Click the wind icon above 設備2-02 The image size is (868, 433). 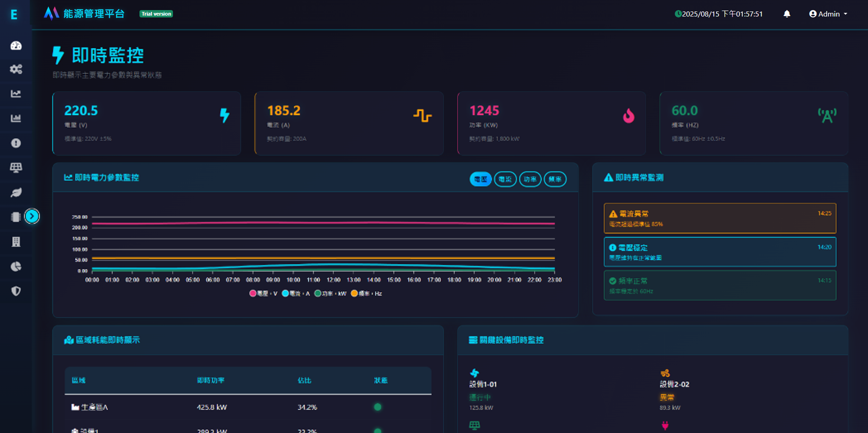[x=665, y=373]
